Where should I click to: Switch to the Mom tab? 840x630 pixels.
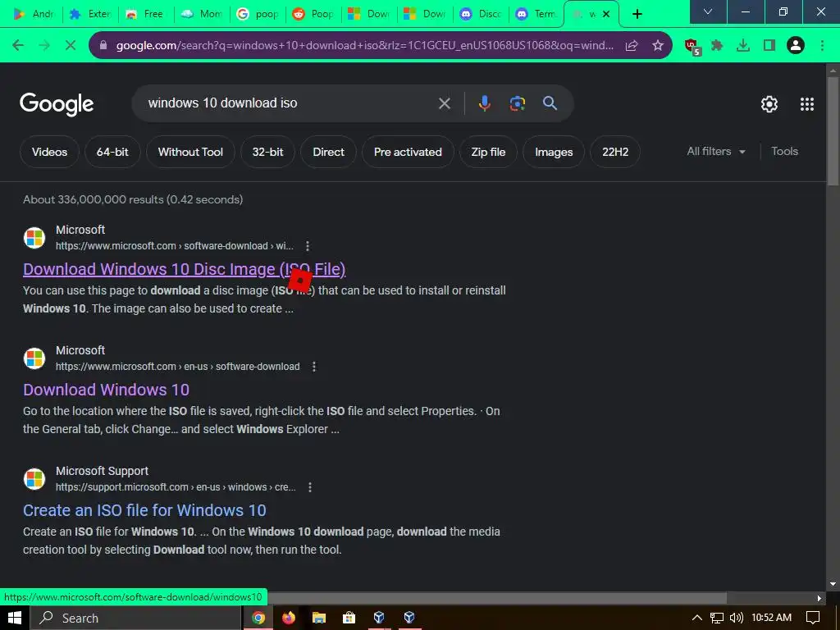point(203,14)
